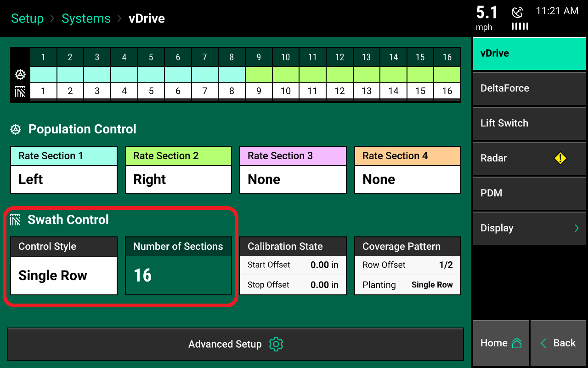Open the Calibration State card
Image resolution: width=588 pixels, height=368 pixels.
(x=293, y=266)
